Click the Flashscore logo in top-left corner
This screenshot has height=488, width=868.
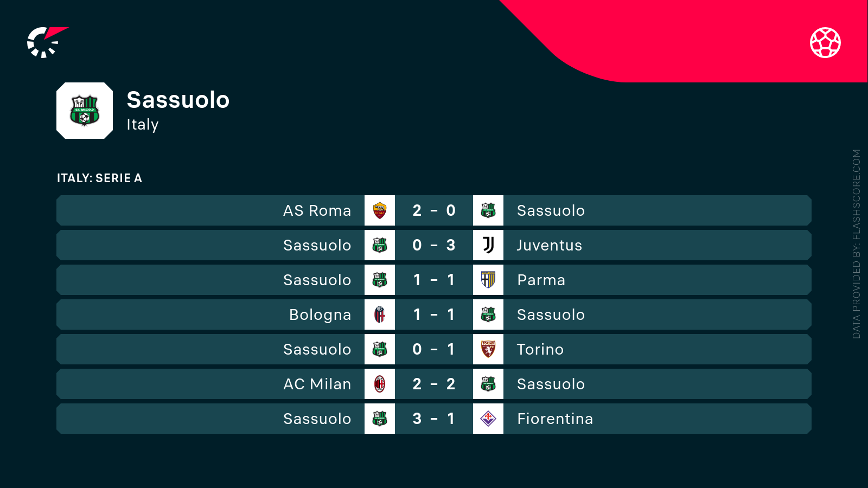[x=46, y=42]
